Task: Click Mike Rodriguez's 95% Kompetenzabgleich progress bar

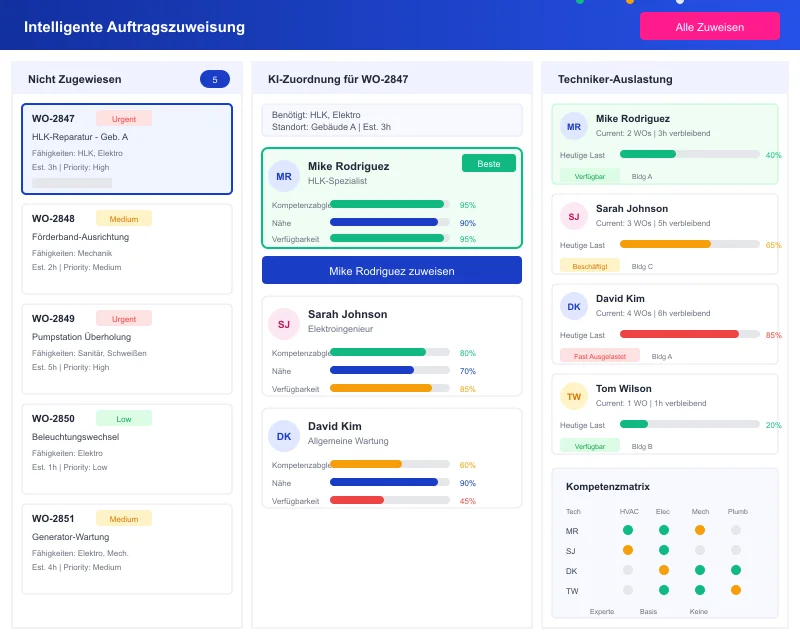Action: [x=389, y=203]
